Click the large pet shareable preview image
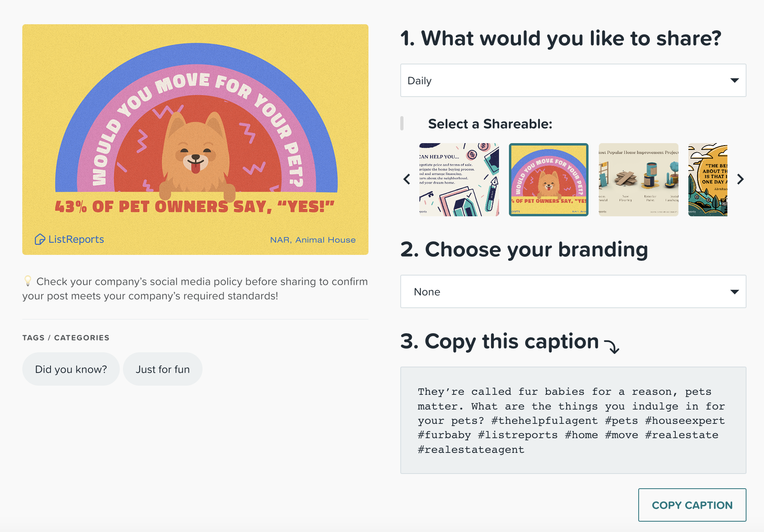The image size is (764, 532). coord(195,140)
